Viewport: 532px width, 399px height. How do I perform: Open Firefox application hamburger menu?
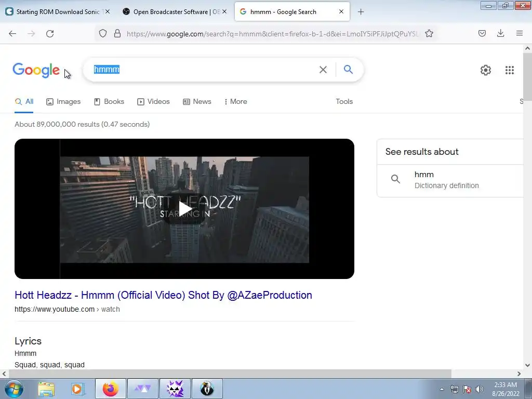[520, 33]
